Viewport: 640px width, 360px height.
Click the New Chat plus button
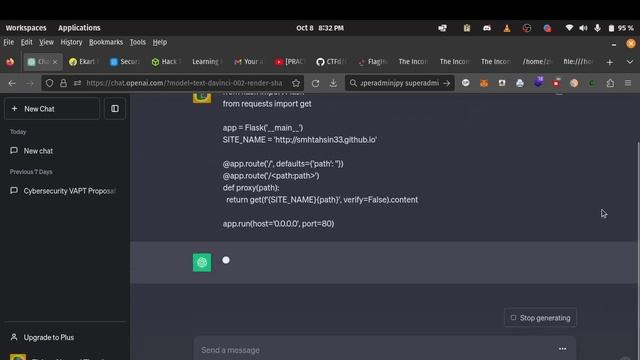(52, 109)
